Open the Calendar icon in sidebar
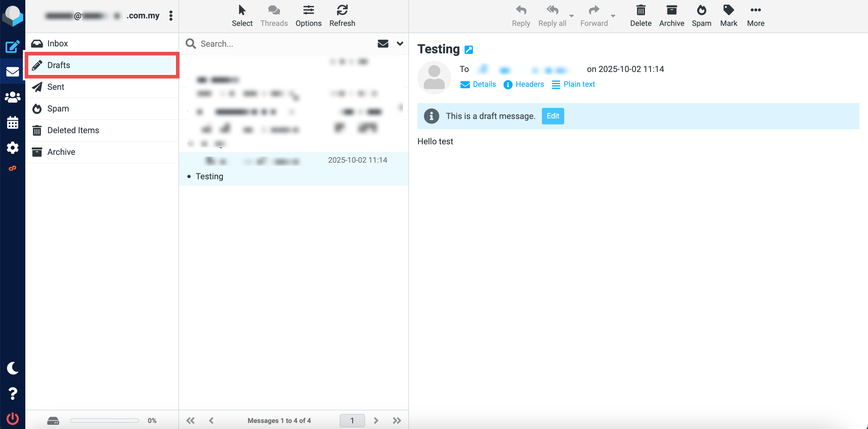Screen dimensions: 868x429 point(12,122)
